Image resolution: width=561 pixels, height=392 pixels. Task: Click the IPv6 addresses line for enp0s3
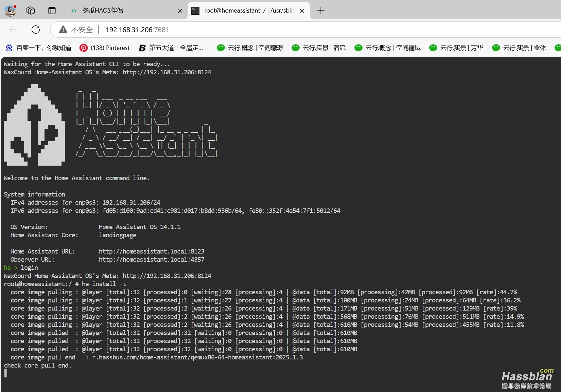pyautogui.click(x=175, y=211)
